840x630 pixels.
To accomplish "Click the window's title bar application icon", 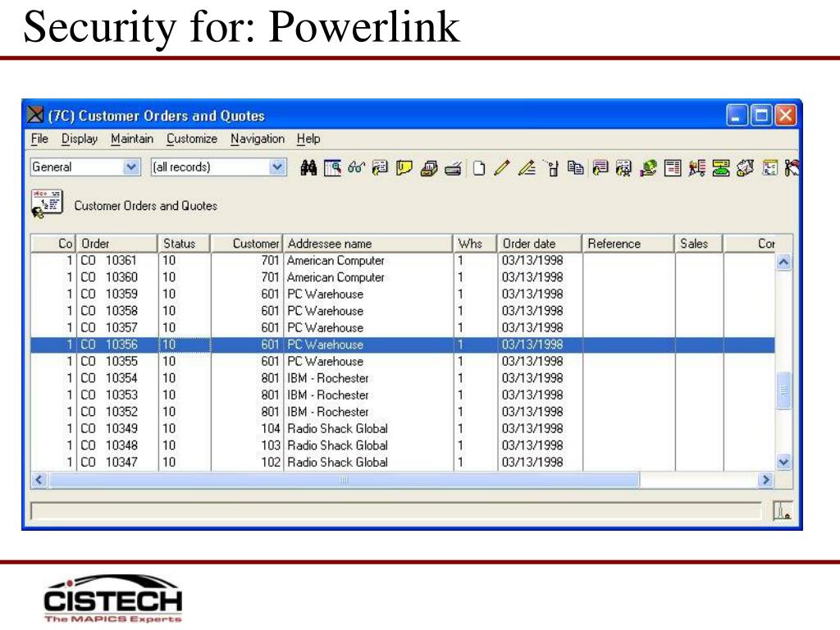I will pyautogui.click(x=35, y=115).
